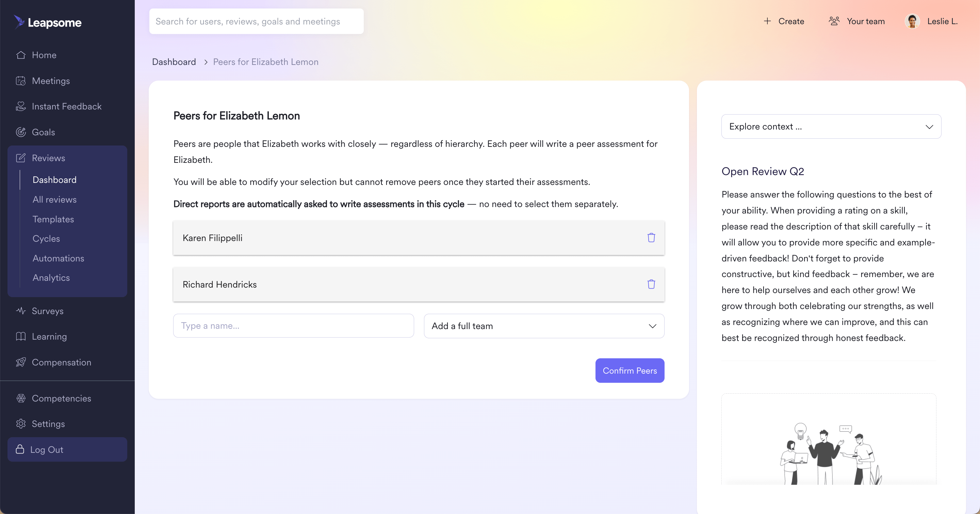Click the Competencies icon in the sidebar
The image size is (980, 514).
(x=21, y=398)
